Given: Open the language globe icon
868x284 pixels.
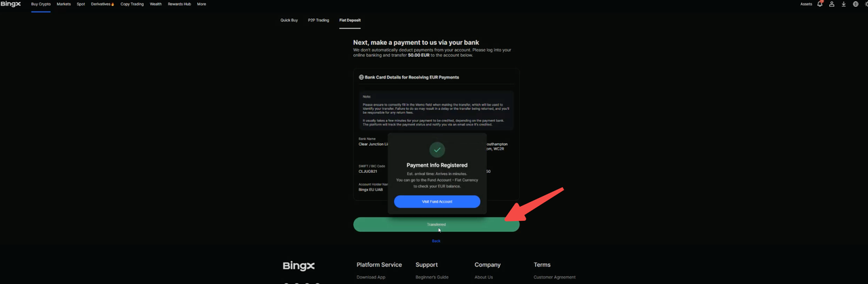Looking at the screenshot, I should point(856,4).
